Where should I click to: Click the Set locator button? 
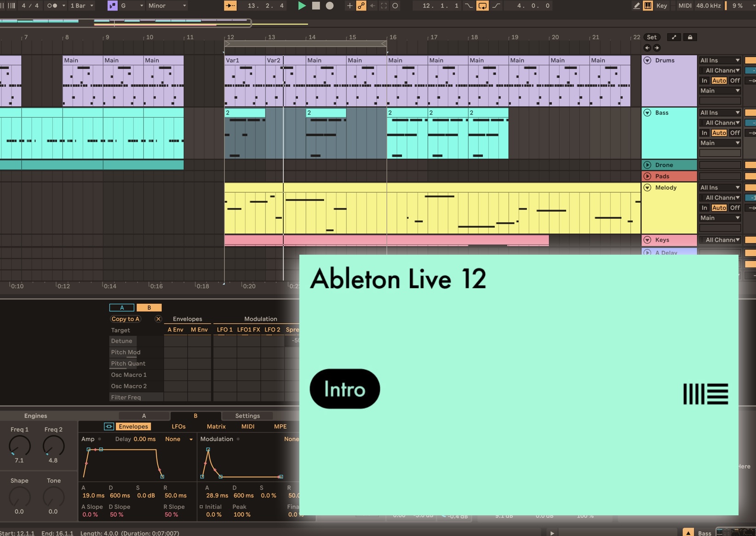[x=652, y=37]
